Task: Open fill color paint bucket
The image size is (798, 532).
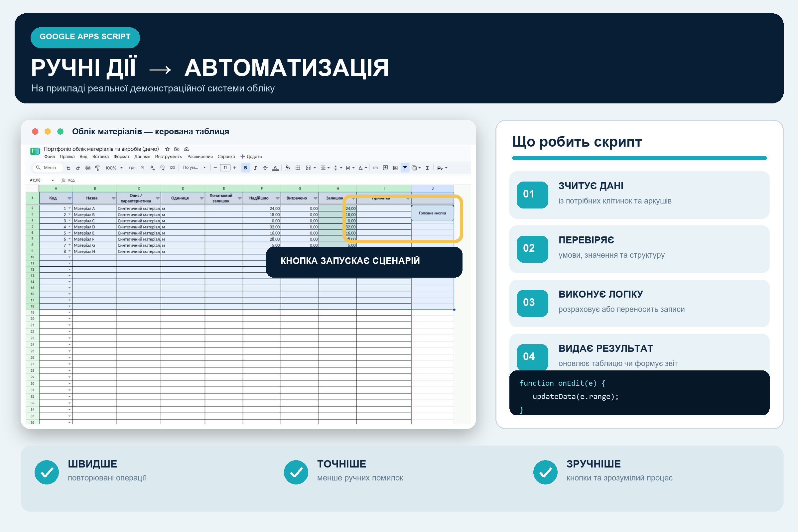Action: click(288, 167)
